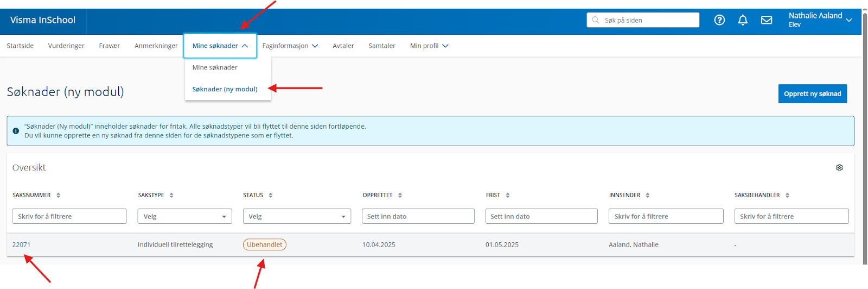Sort by Innsender column arrows

pyautogui.click(x=648, y=195)
